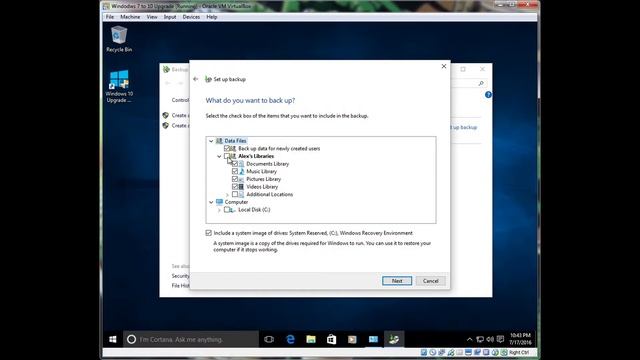Select the Documents Library label

tap(267, 164)
